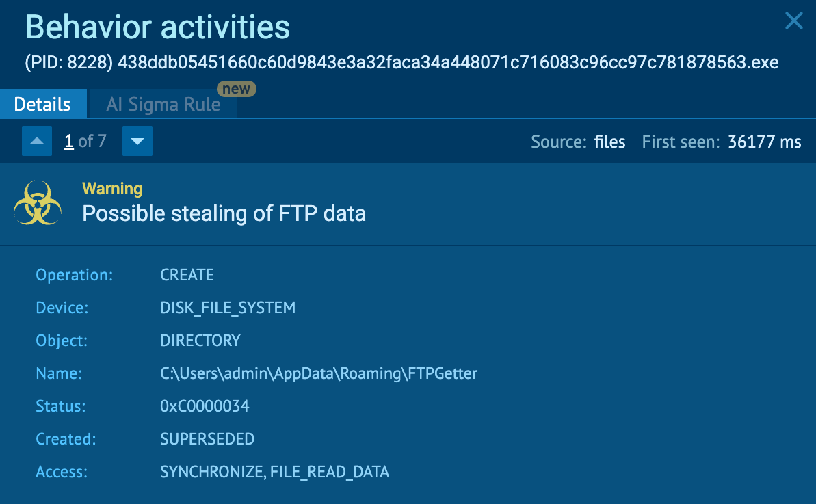This screenshot has height=504, width=816.
Task: Click the 'First seen:' label
Action: 681,142
